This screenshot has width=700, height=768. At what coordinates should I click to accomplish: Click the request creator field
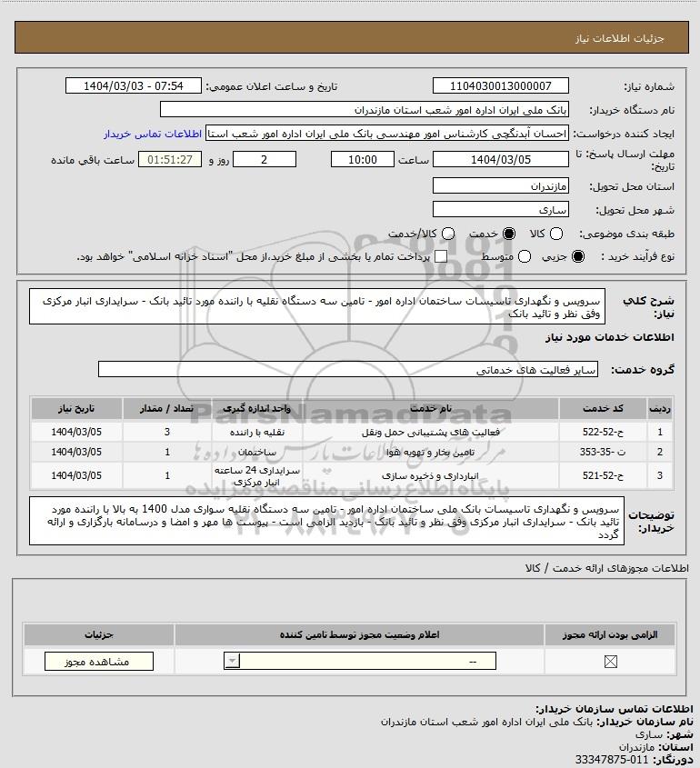387,134
